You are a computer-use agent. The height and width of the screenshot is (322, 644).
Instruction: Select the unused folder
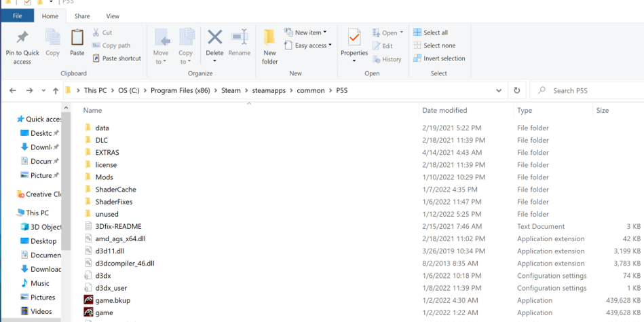107,214
